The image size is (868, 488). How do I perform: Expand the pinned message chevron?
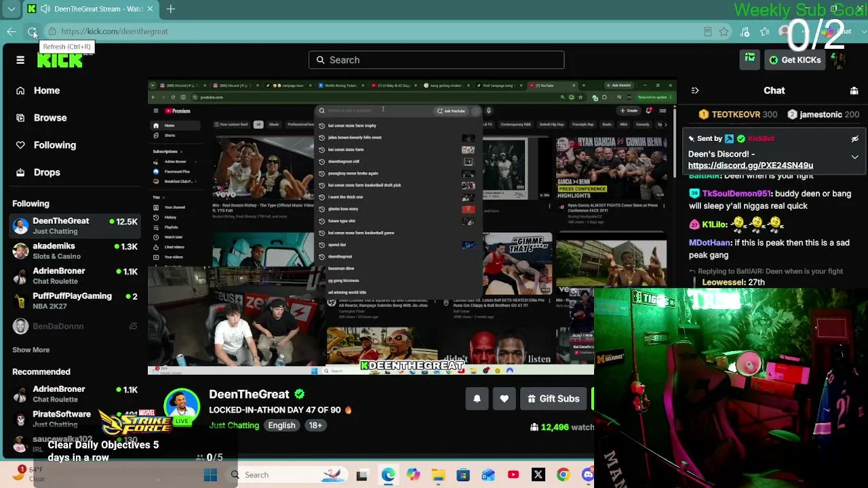coord(854,157)
